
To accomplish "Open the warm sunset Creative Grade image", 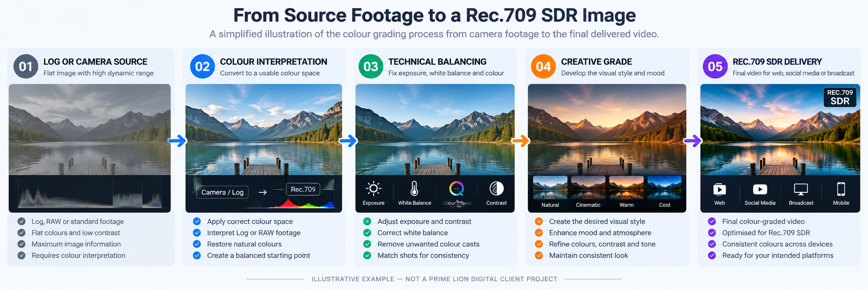I will (x=607, y=129).
